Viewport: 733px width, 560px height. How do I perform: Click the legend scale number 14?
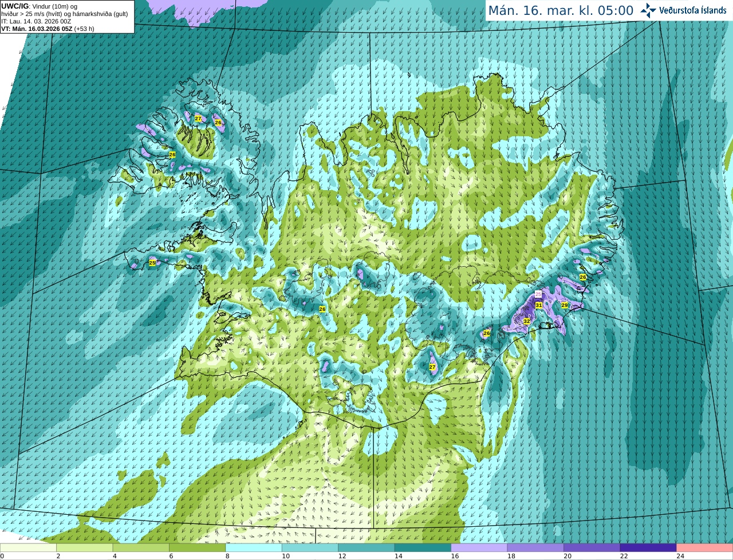point(399,556)
